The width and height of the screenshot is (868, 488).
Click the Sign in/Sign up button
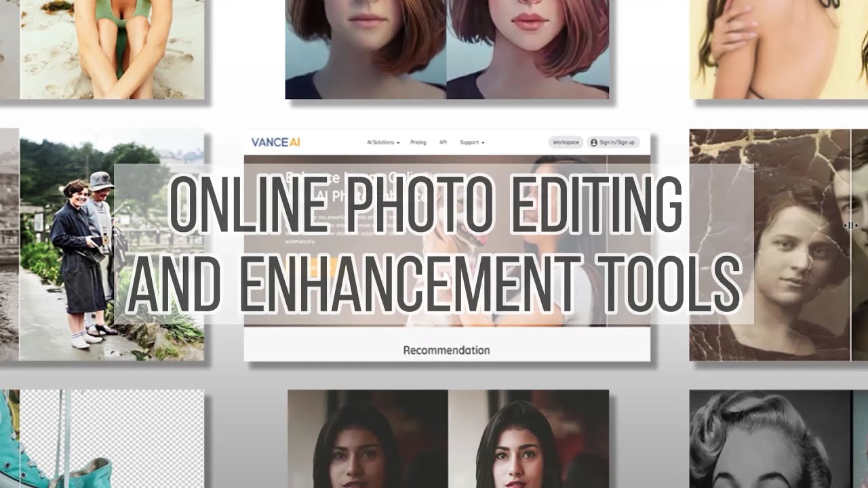613,142
